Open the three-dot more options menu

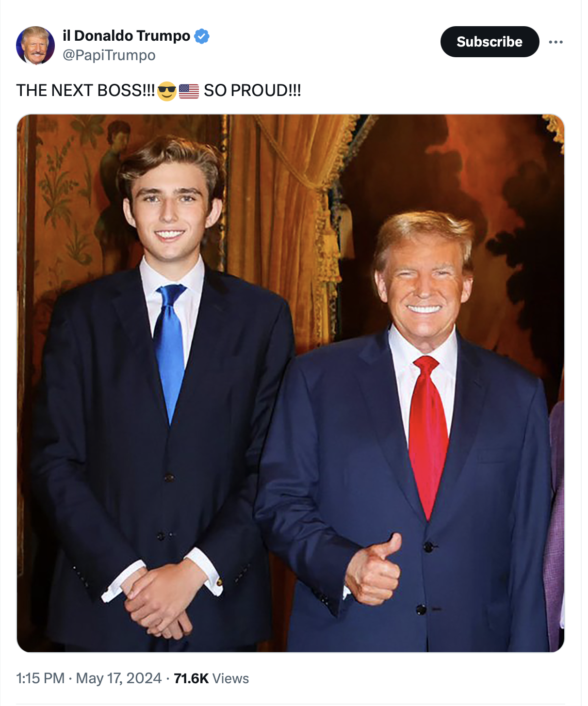(555, 42)
